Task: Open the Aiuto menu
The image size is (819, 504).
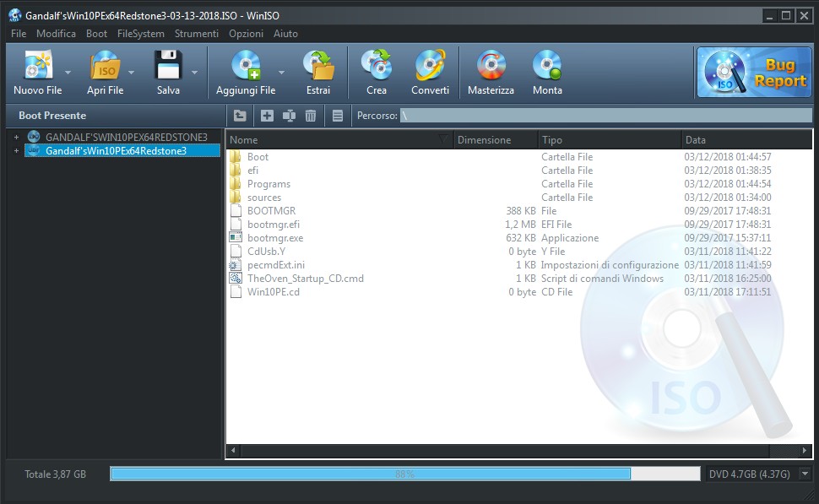Action: click(x=285, y=34)
